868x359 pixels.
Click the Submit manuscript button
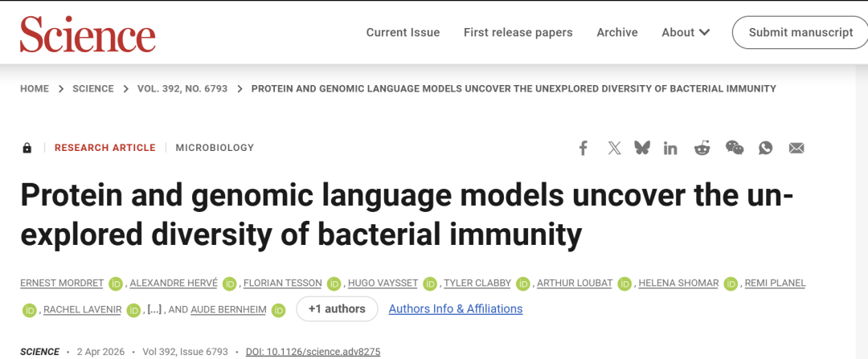[x=800, y=32]
